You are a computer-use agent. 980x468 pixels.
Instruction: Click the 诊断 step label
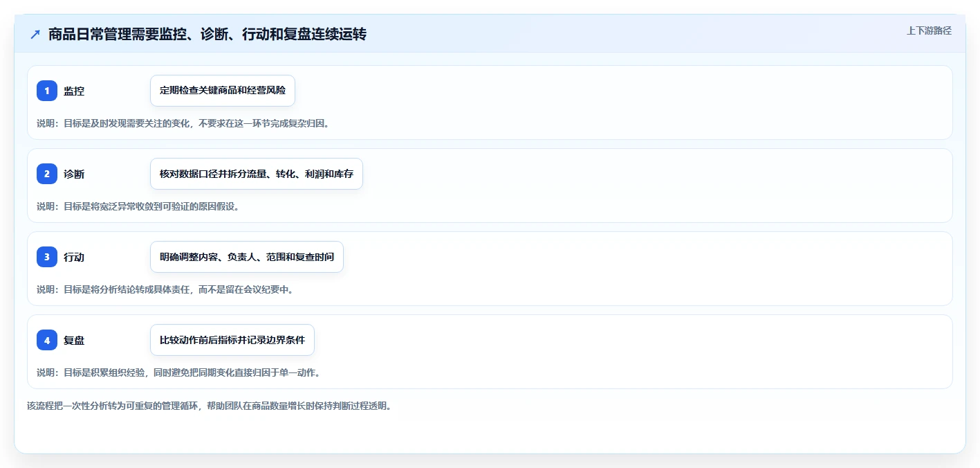[74, 174]
